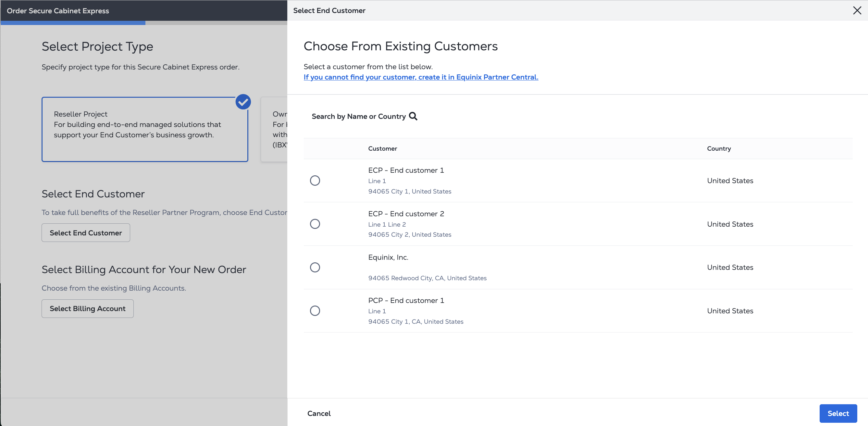The image size is (868, 426).
Task: Click the 'Order Secure Cabinet Express' title
Action: click(58, 11)
